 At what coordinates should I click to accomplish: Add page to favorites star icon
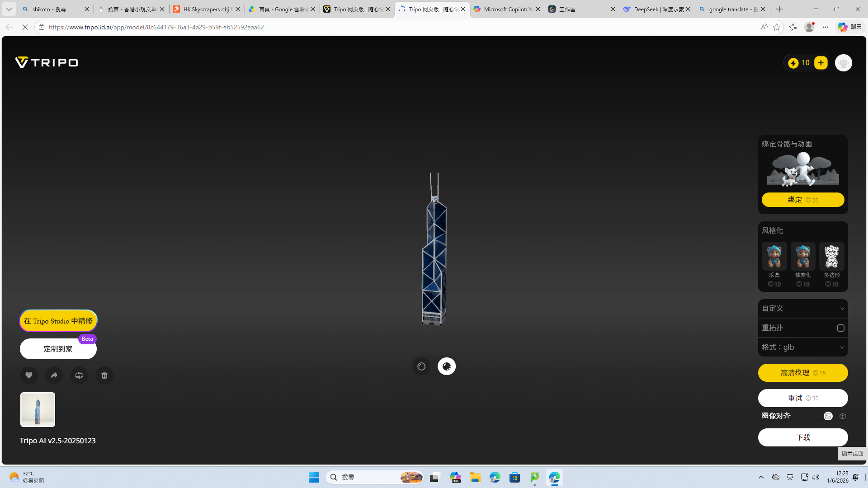(777, 27)
